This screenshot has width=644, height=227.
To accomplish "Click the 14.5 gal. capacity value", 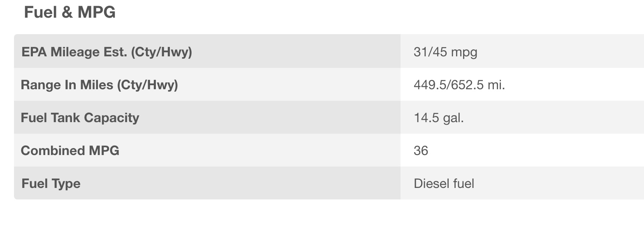I will click(x=438, y=118).
